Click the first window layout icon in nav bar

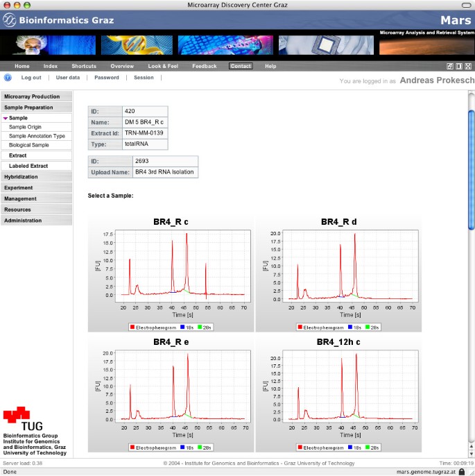click(x=450, y=66)
